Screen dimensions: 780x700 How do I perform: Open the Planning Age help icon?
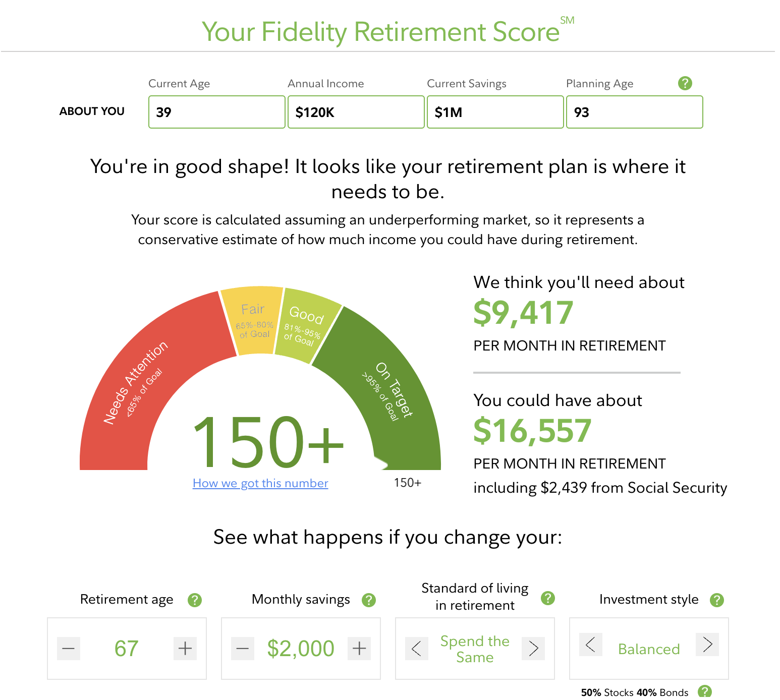pos(686,83)
